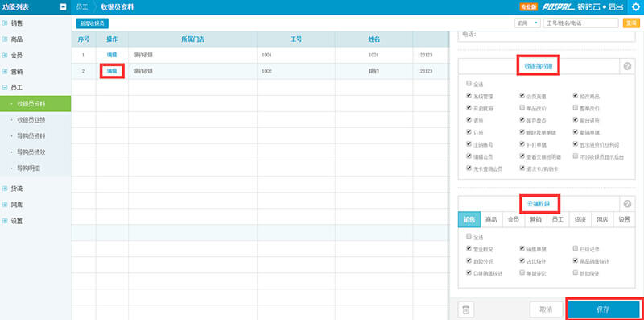Expand the 销售 sidebar section

click(x=5, y=23)
